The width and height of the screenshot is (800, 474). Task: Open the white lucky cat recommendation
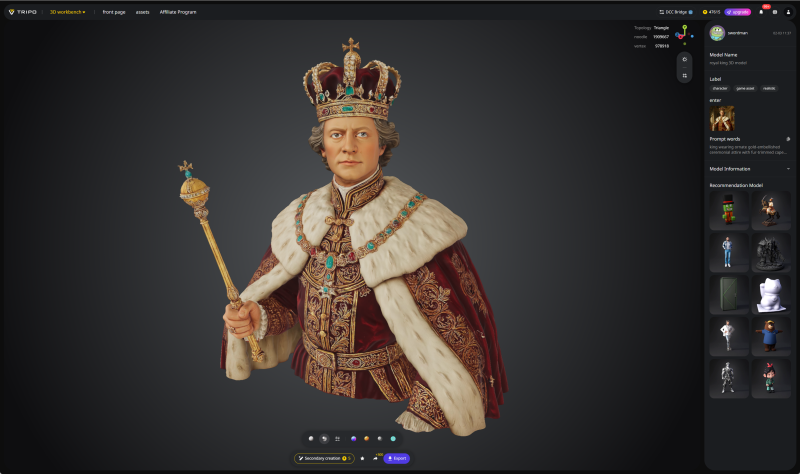click(771, 294)
